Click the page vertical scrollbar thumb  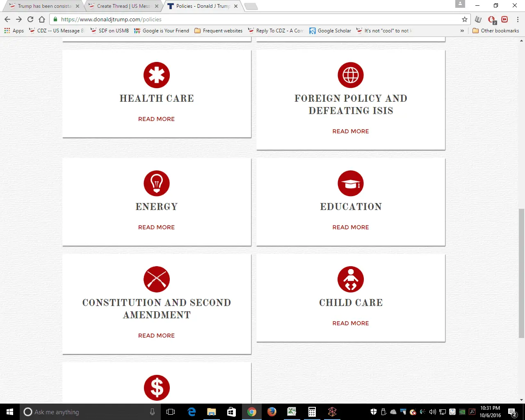[521, 273]
